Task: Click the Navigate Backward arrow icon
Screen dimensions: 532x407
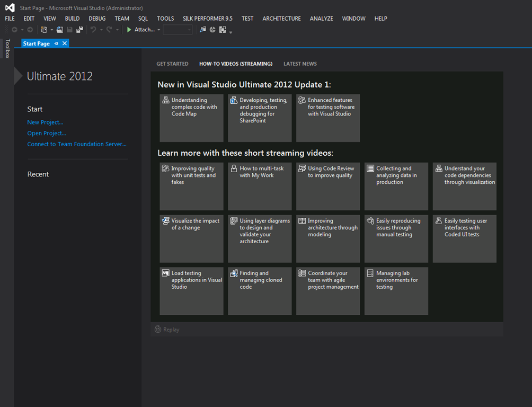Action: click(x=14, y=30)
